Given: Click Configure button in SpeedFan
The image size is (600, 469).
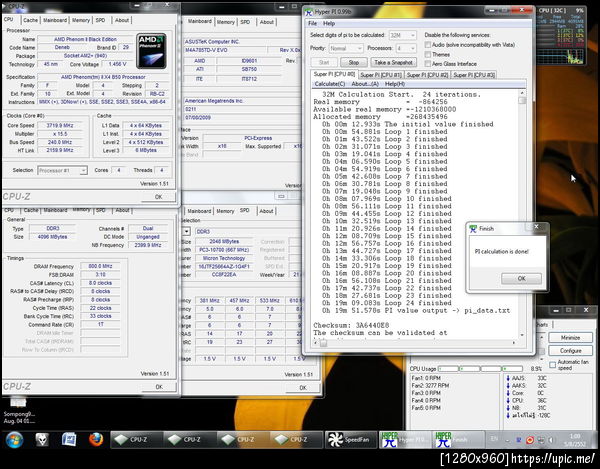Looking at the screenshot, I should [570, 350].
